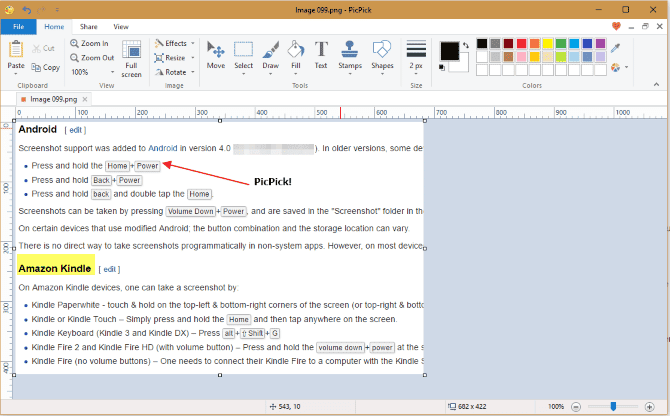Click the Copy button
This screenshot has width=670, height=416.
tap(45, 67)
